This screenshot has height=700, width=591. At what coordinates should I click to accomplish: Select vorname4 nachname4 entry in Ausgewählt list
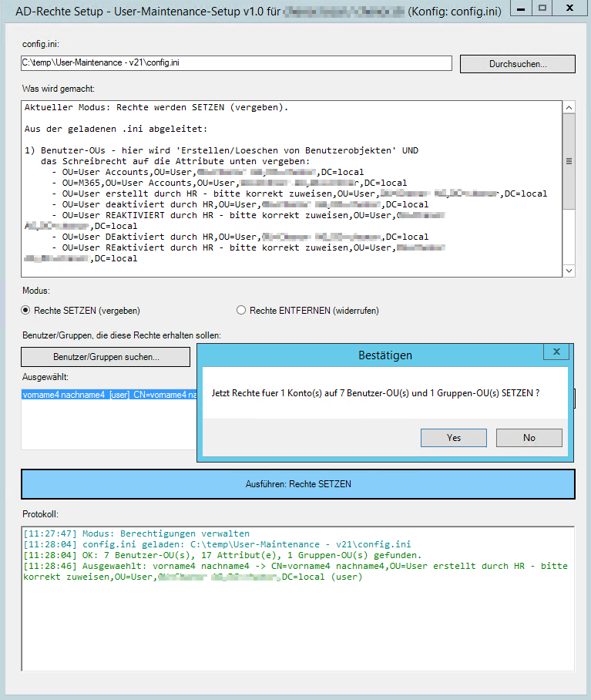(x=109, y=395)
